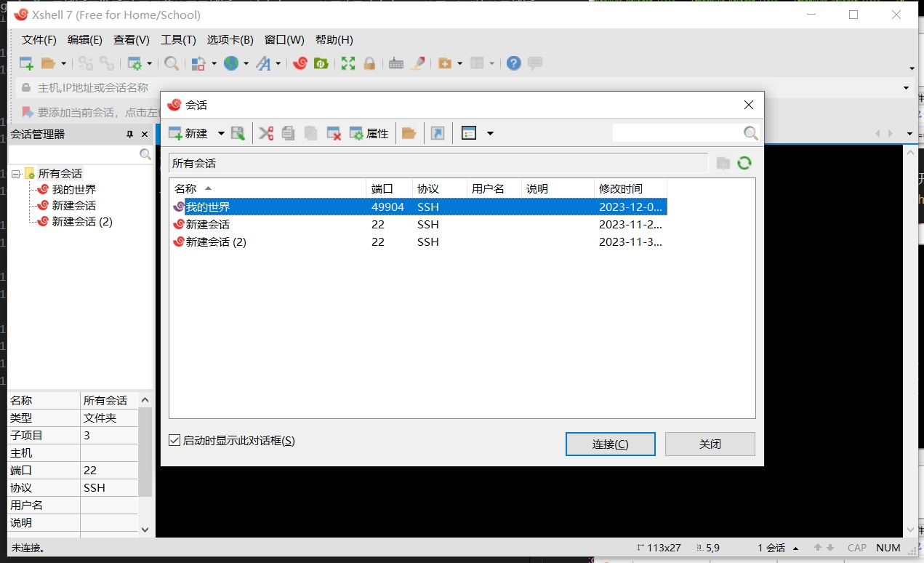Screen dimensions: 924x563
Task: Click the 连接(C) connect button
Action: (611, 444)
